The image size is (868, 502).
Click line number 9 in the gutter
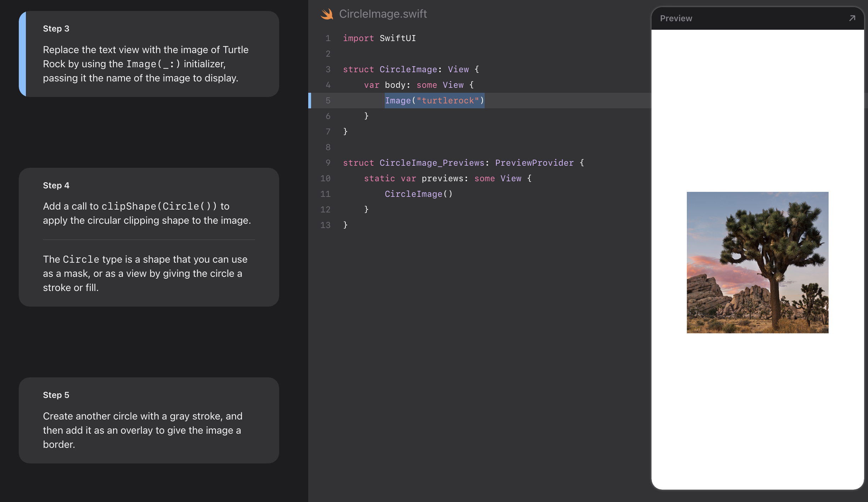click(328, 163)
